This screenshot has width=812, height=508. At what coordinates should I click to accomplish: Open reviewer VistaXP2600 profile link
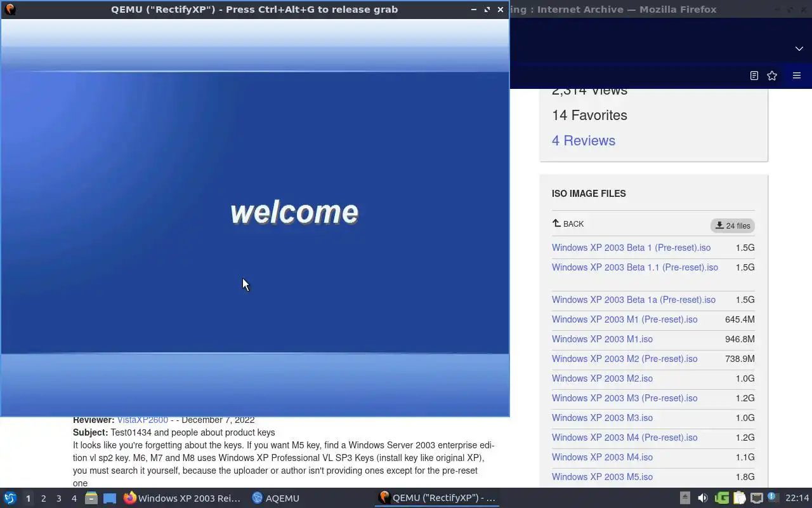pyautogui.click(x=142, y=420)
